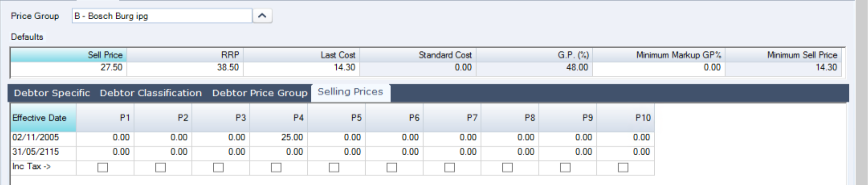Image resolution: width=868 pixels, height=185 pixels.
Task: Click the RRP value 38.50
Action: pyautogui.click(x=185, y=68)
